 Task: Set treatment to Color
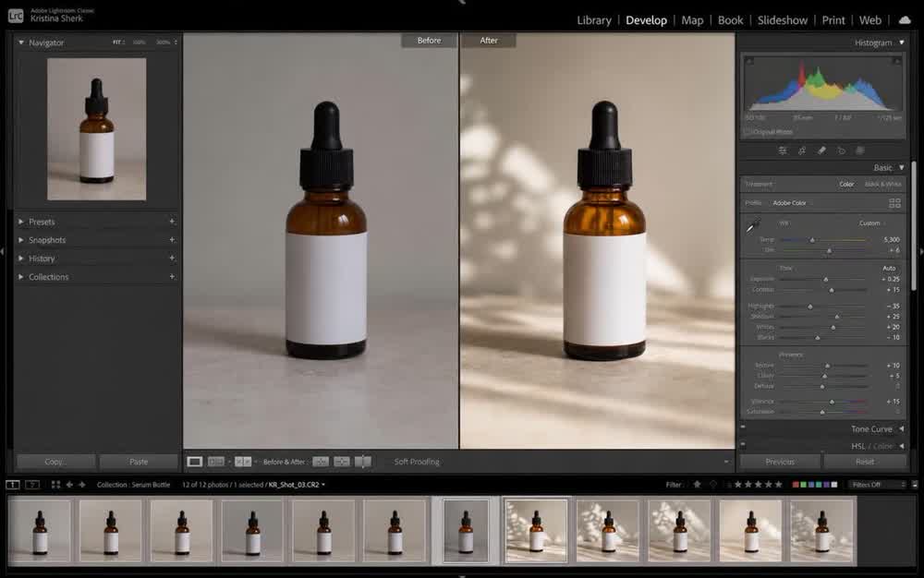click(x=846, y=185)
